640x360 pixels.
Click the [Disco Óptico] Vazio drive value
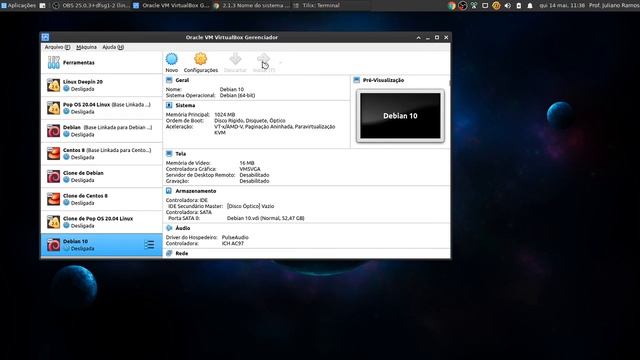pos(251,206)
